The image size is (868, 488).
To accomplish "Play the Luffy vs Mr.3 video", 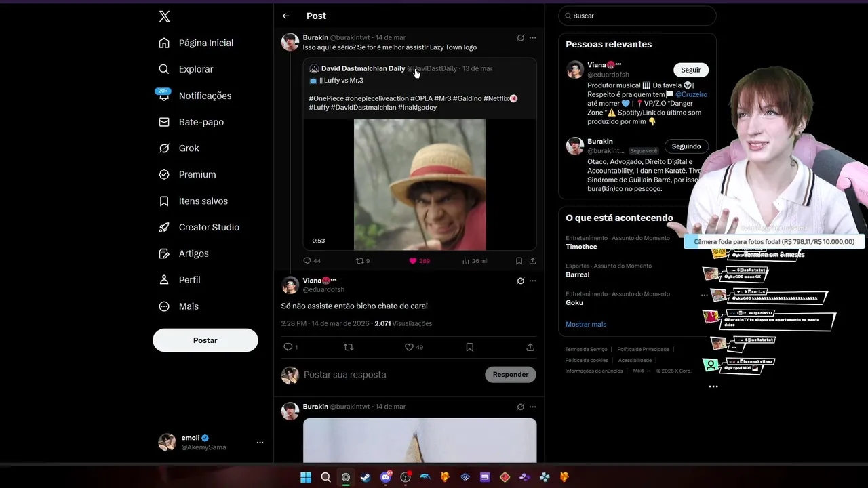I will (420, 184).
